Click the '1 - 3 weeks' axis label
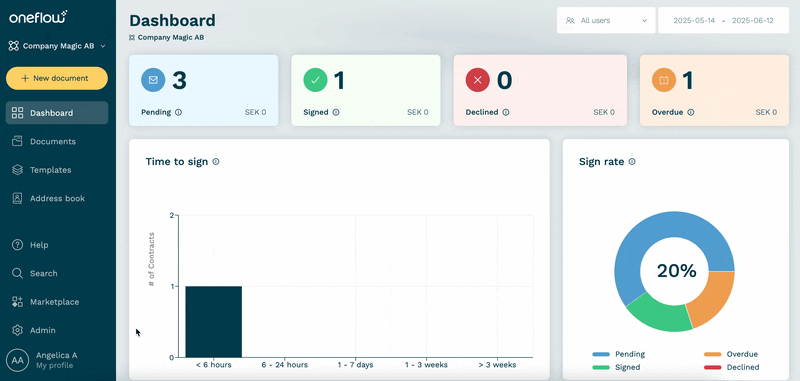 coord(426,365)
